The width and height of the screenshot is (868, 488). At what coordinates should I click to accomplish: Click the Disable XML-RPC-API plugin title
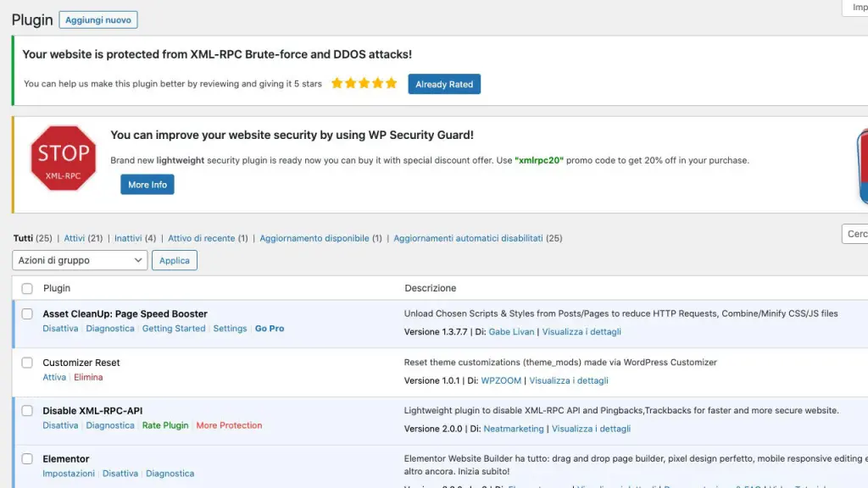[x=92, y=411]
